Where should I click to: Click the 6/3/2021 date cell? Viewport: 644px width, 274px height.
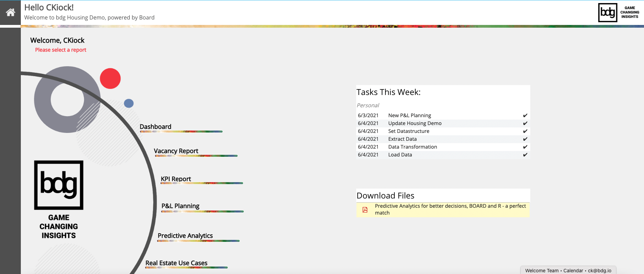point(368,115)
